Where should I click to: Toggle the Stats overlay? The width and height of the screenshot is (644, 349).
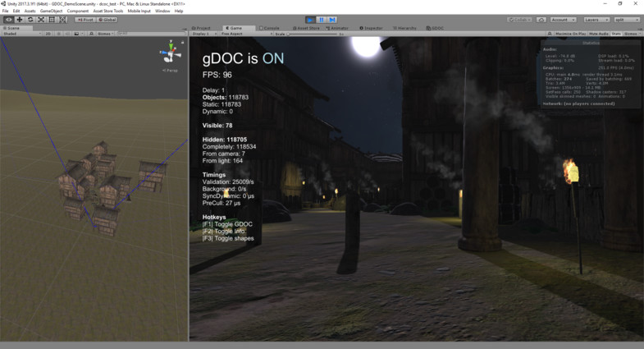pyautogui.click(x=616, y=34)
